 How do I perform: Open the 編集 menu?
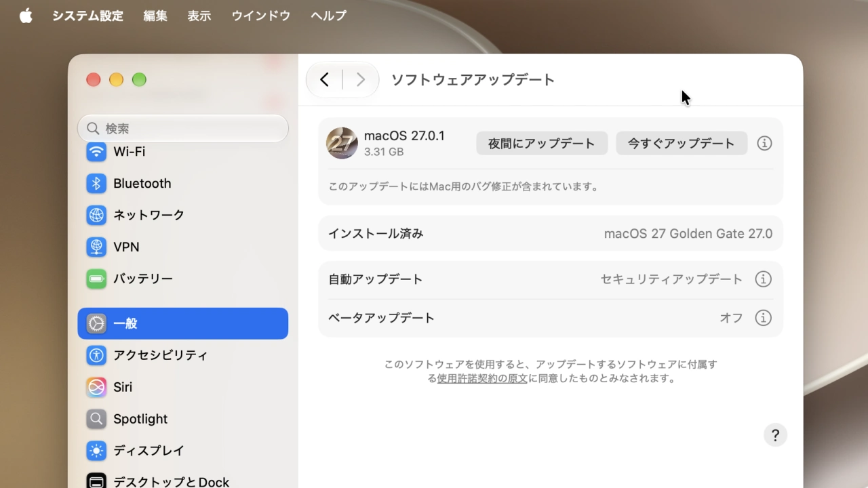click(155, 16)
